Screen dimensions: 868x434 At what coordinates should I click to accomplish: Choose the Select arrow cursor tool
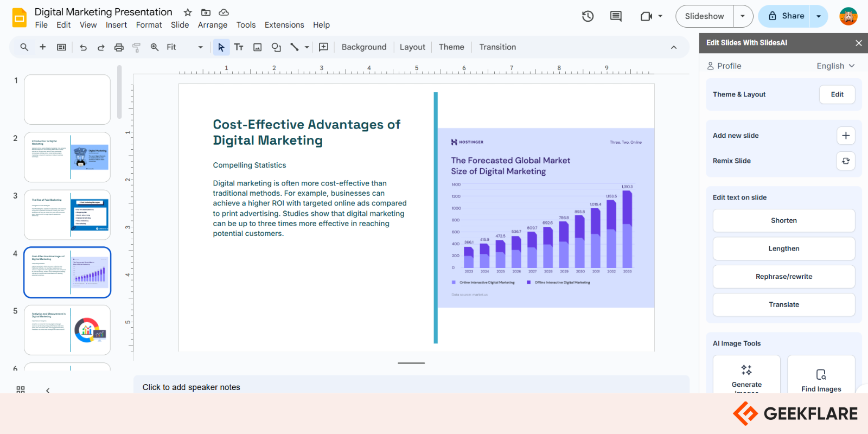tap(221, 47)
